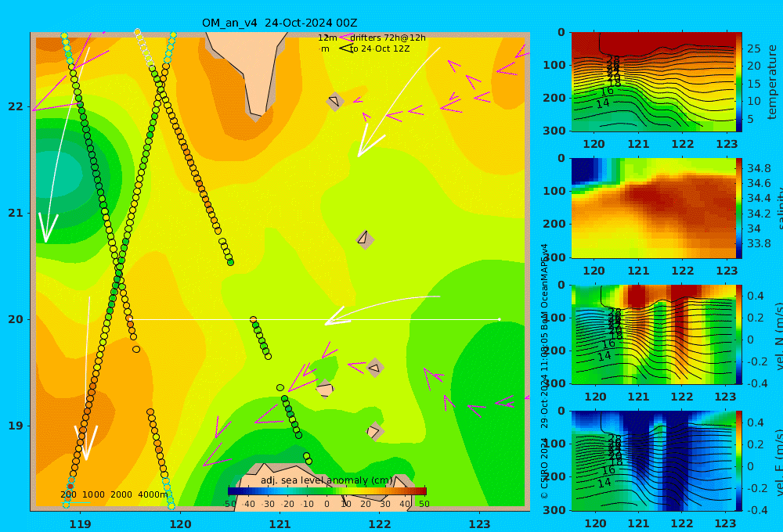Click the map title "OM_an_v4 24-Oct-2024 00Z"
Screen dimensions: 783x532
pyautogui.click(x=280, y=23)
